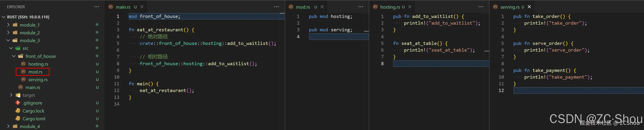
Task: Expand the module_2 folder
Action: point(29,33)
